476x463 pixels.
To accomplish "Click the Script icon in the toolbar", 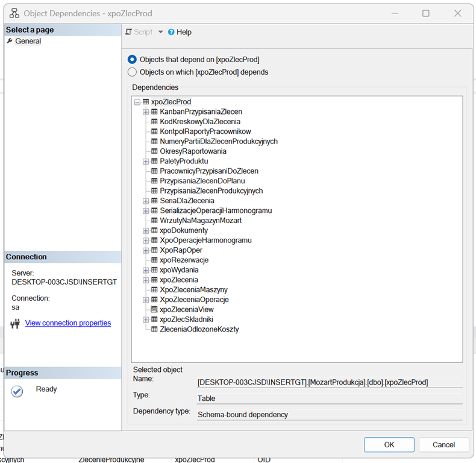I will (x=128, y=32).
